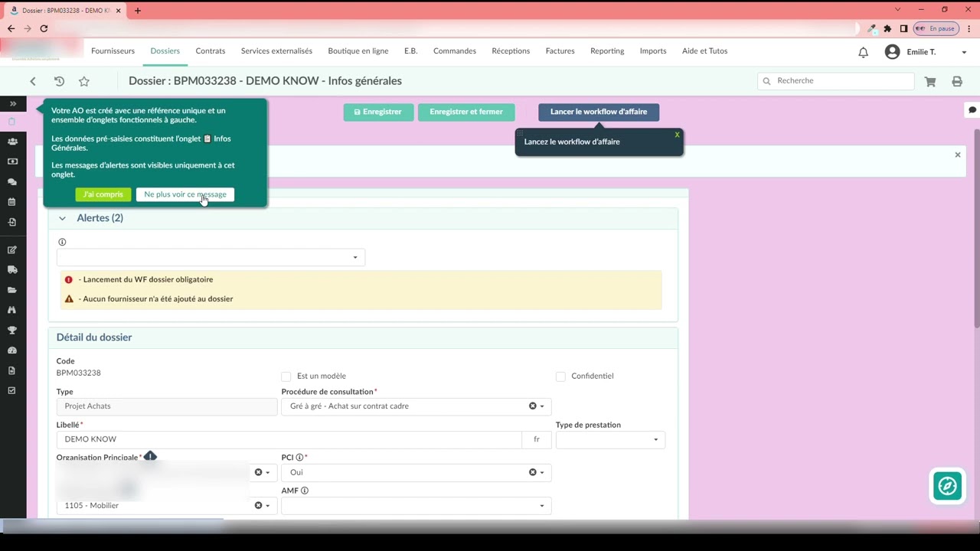The height and width of the screenshot is (551, 980).
Task: Click the Enregistrer button
Action: pyautogui.click(x=378, y=112)
